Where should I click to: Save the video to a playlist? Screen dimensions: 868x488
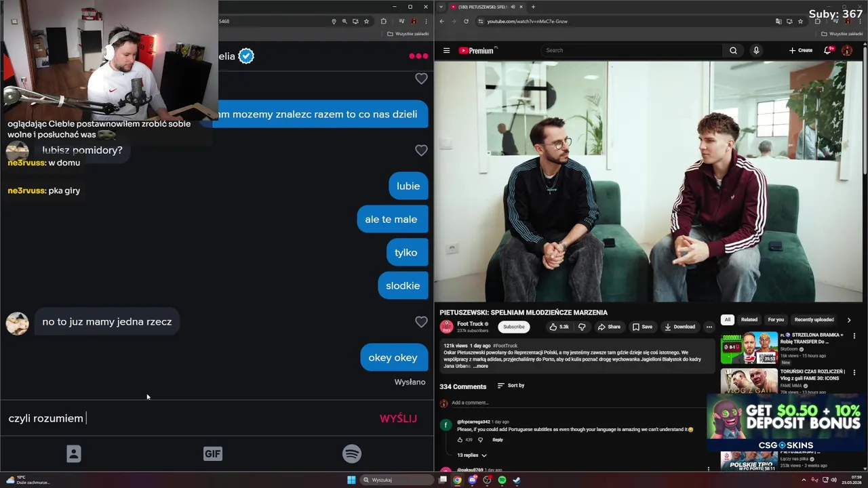click(642, 327)
